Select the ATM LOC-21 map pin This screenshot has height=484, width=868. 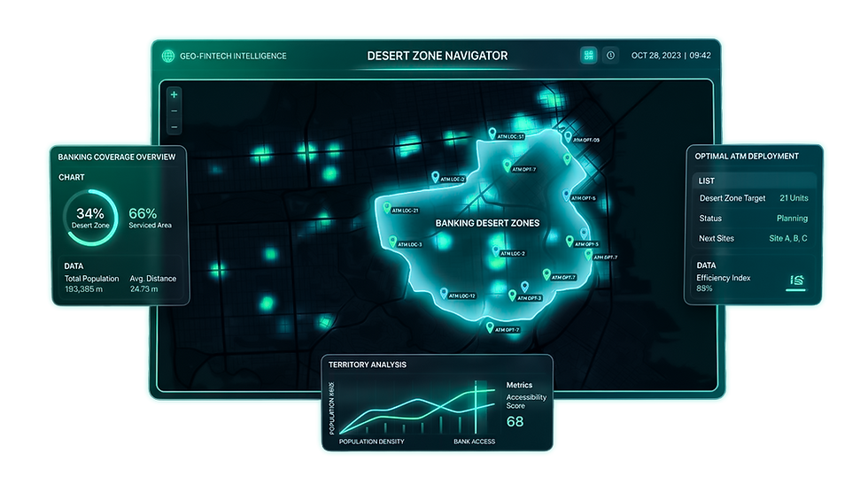(387, 208)
